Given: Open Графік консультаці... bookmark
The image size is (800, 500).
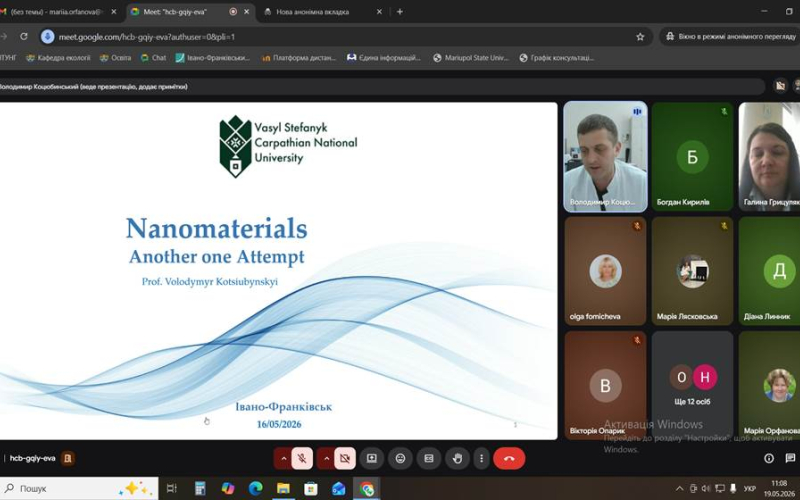Looking at the screenshot, I should click(x=557, y=58).
